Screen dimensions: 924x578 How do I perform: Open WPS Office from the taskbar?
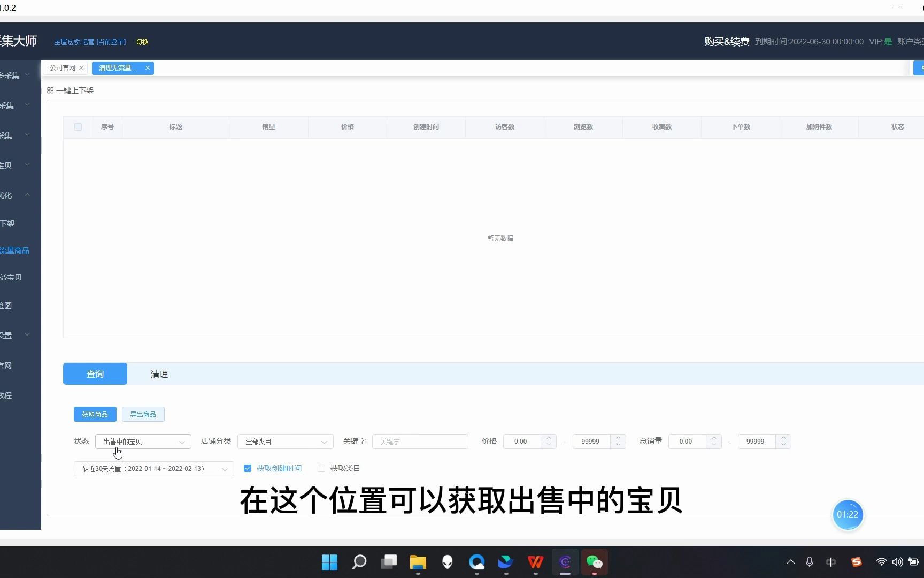tap(535, 562)
